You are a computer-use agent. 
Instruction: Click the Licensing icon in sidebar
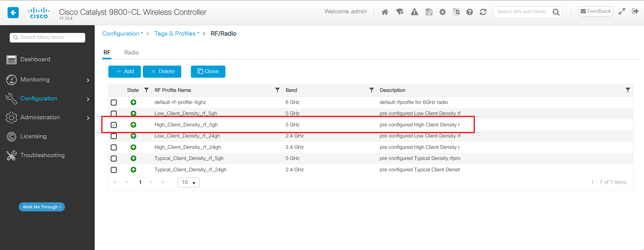(11, 136)
